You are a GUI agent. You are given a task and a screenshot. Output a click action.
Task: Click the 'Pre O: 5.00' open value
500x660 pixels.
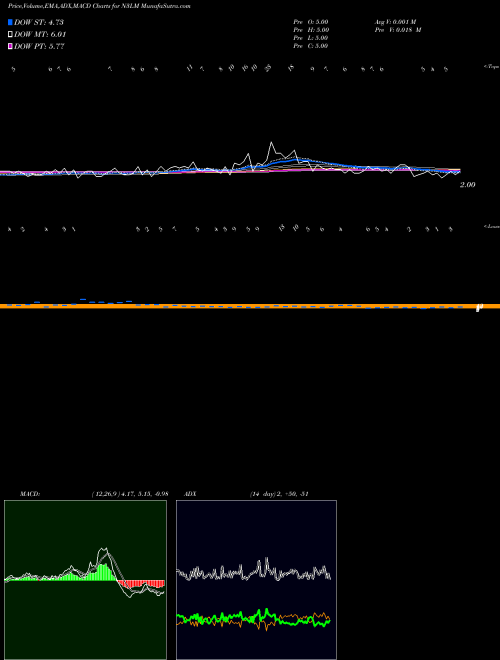pyautogui.click(x=311, y=22)
